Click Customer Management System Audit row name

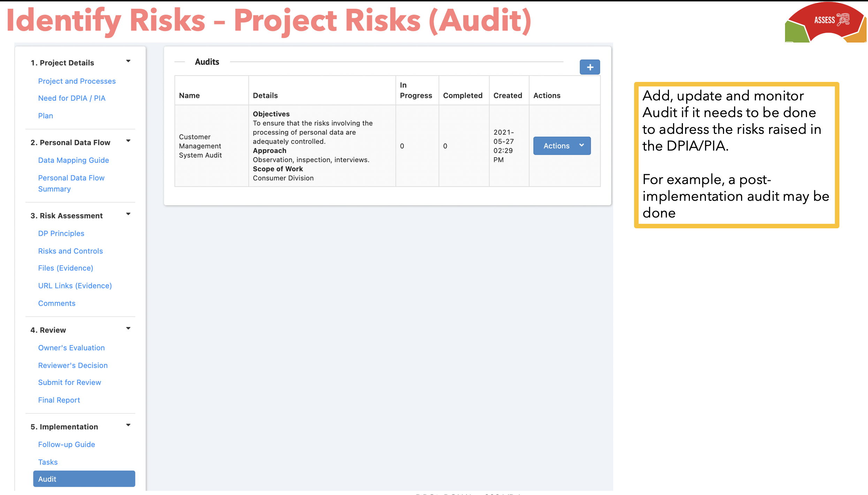(x=200, y=146)
